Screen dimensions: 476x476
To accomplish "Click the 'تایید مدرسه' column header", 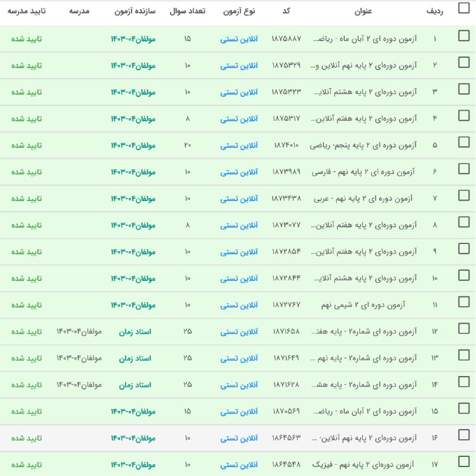I will tap(26, 11).
